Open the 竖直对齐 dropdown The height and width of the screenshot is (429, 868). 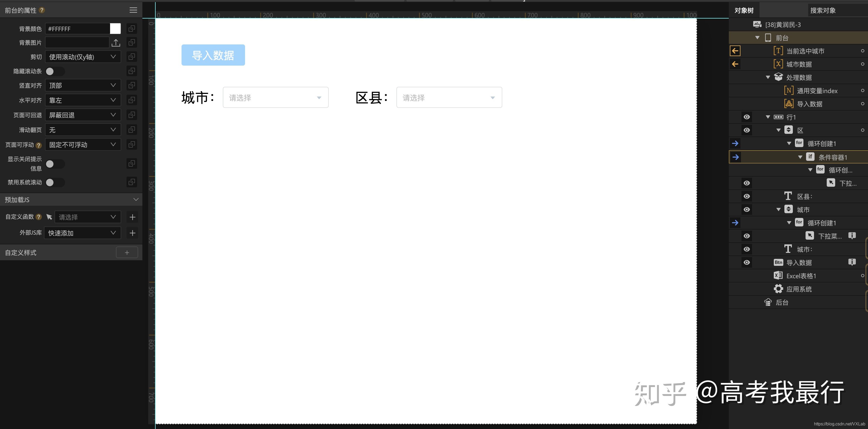point(83,85)
